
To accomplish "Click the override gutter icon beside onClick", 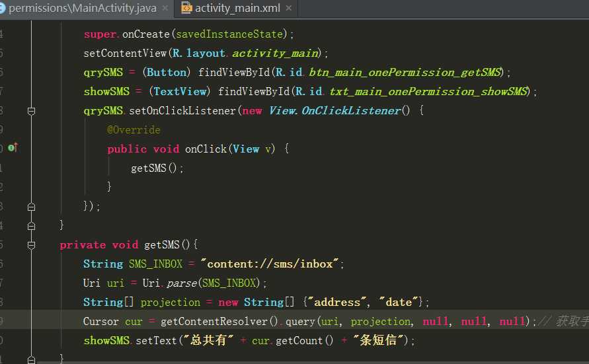I will [x=13, y=148].
